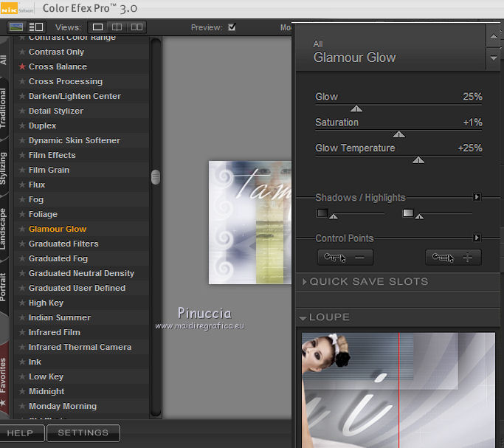Go to previous filter with up arrow
Screen dimensions: 504x448
pos(494,36)
